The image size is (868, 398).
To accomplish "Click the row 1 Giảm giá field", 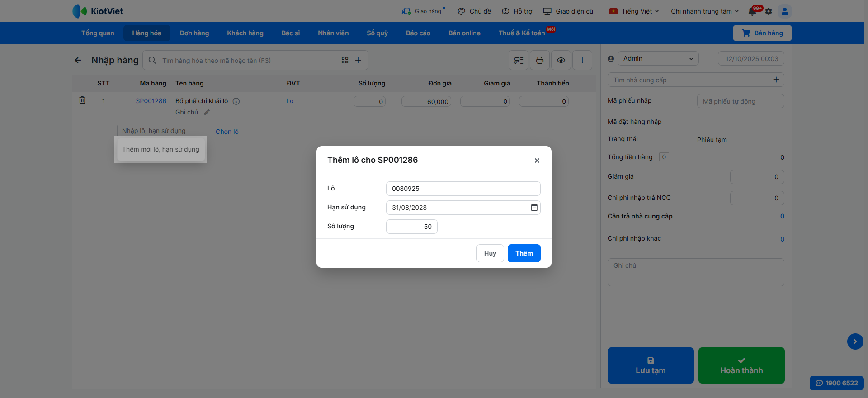I will tap(485, 102).
